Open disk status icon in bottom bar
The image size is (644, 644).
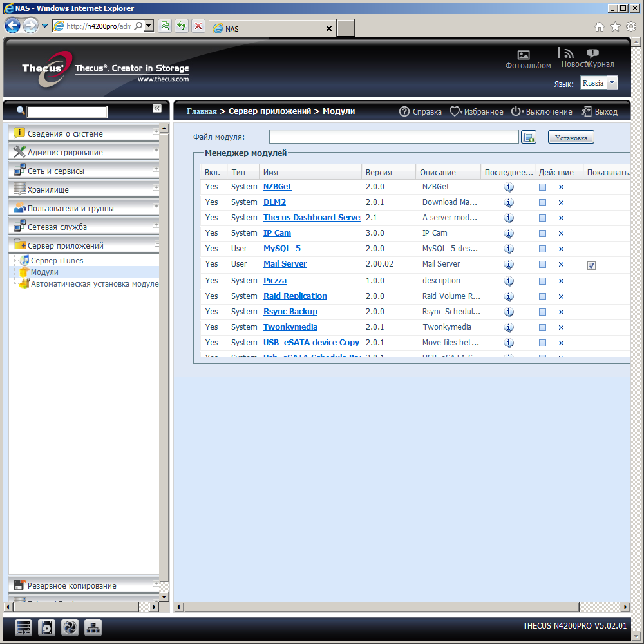(46, 627)
